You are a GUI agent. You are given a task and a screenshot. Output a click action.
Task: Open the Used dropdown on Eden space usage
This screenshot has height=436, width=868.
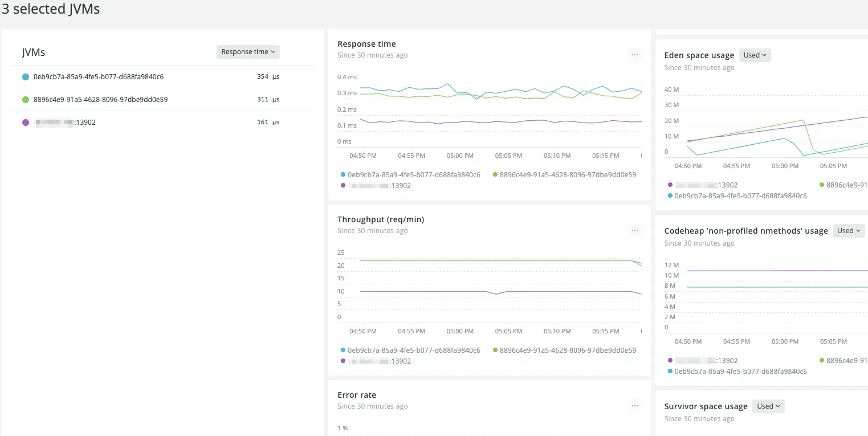pos(755,55)
